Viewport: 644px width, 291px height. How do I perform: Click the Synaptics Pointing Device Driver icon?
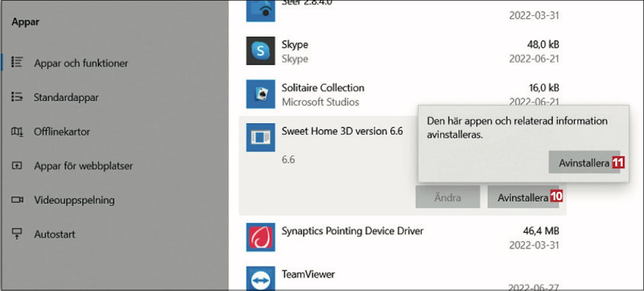point(261,237)
